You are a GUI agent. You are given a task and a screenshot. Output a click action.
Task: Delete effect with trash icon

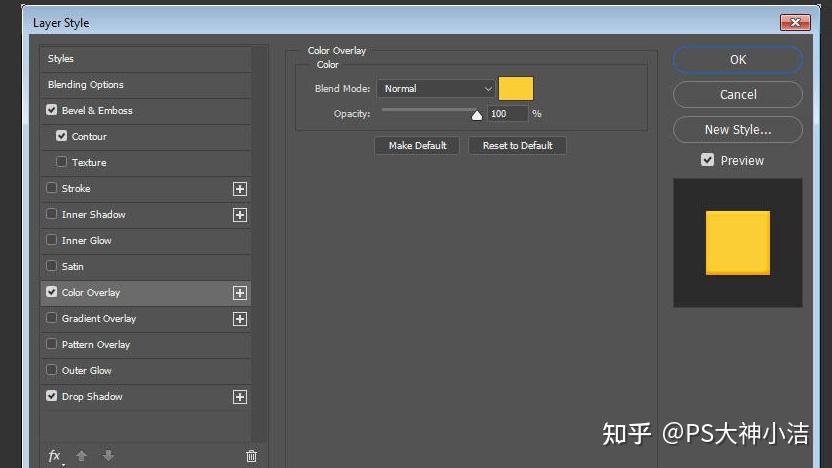pyautogui.click(x=252, y=456)
